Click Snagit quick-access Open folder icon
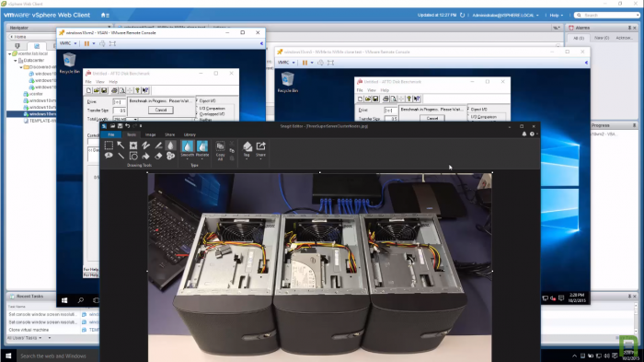 pyautogui.click(x=112, y=126)
